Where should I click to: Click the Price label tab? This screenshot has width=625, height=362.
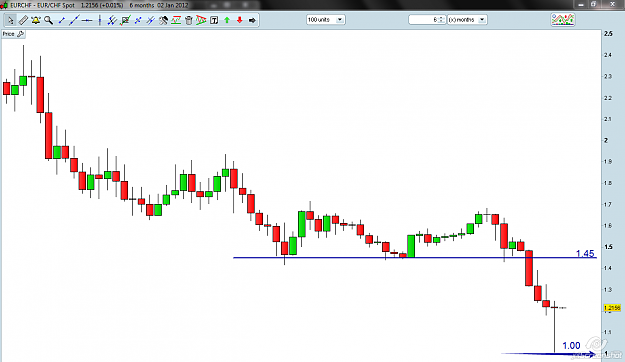click(x=8, y=34)
